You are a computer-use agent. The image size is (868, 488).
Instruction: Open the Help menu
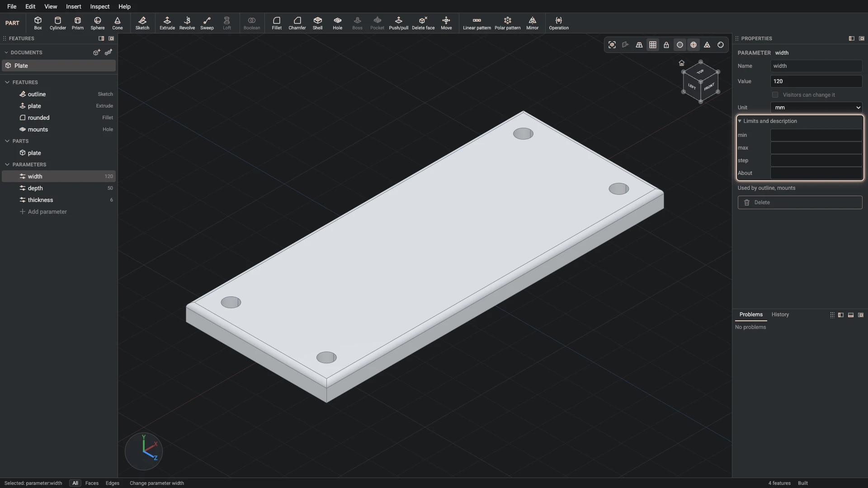(x=125, y=6)
